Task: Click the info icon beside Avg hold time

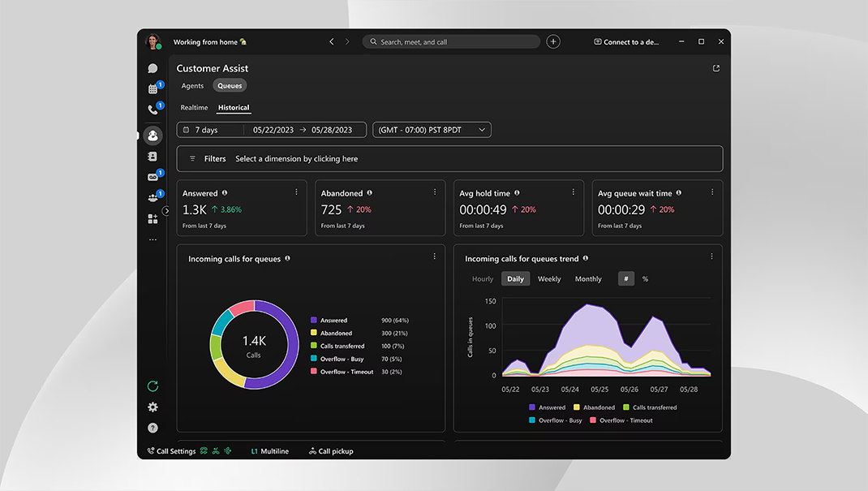Action: (x=517, y=193)
